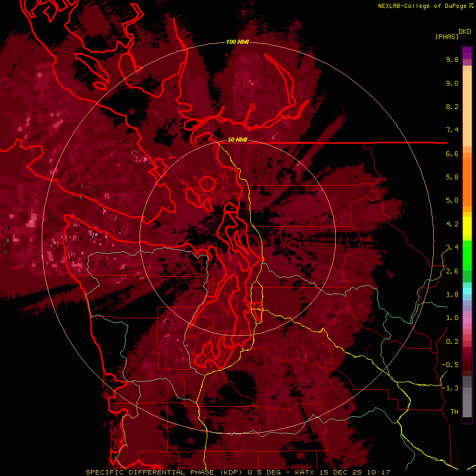Click the 1.8 legend value label
Image resolution: width=476 pixels, height=476 pixels.
click(x=452, y=295)
